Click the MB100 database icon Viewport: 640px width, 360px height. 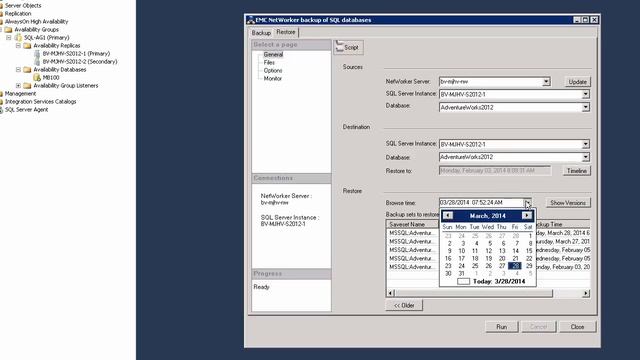(37, 78)
